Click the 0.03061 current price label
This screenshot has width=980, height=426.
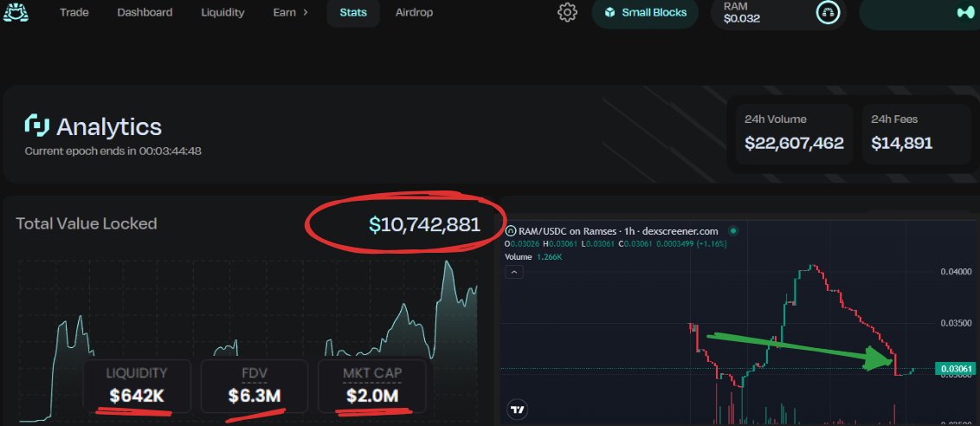pos(956,369)
